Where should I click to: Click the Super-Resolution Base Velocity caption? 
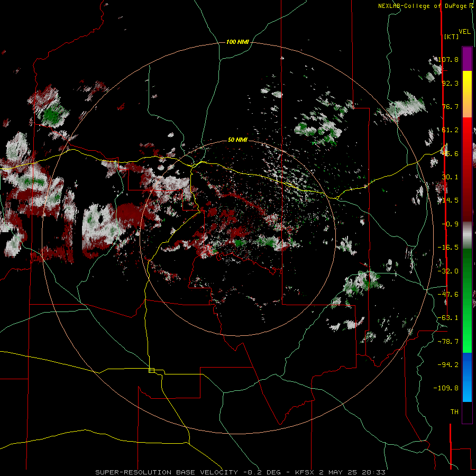tap(241, 472)
